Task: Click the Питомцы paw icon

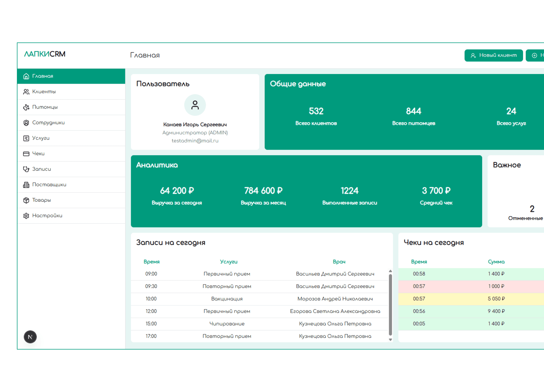Action: pyautogui.click(x=26, y=107)
